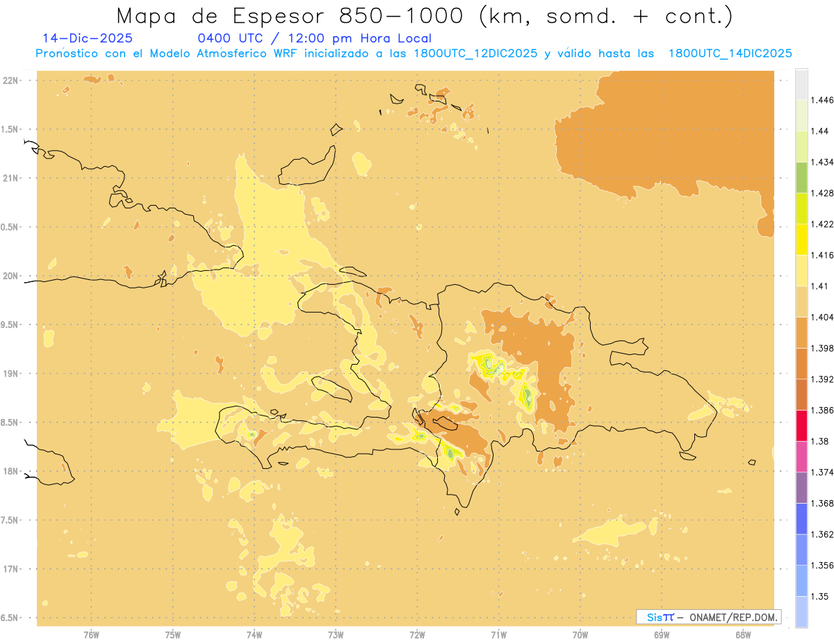Click the colorbar value 1.404
Viewport: 834px width, 644px height.
pyautogui.click(x=822, y=317)
